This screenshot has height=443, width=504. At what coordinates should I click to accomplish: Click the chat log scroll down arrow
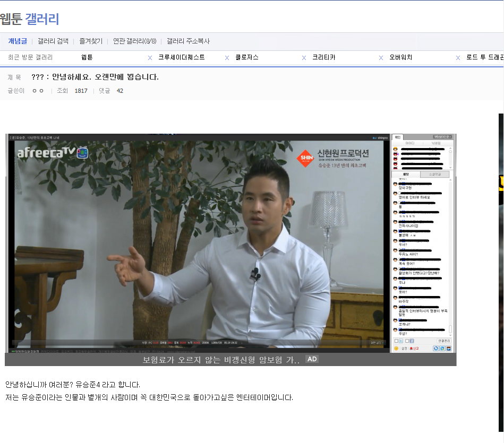pos(451,335)
